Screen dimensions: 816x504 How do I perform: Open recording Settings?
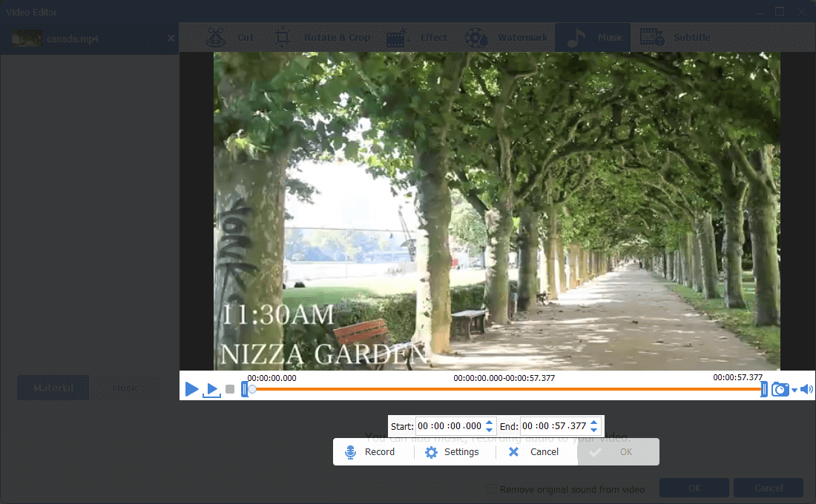tap(453, 452)
